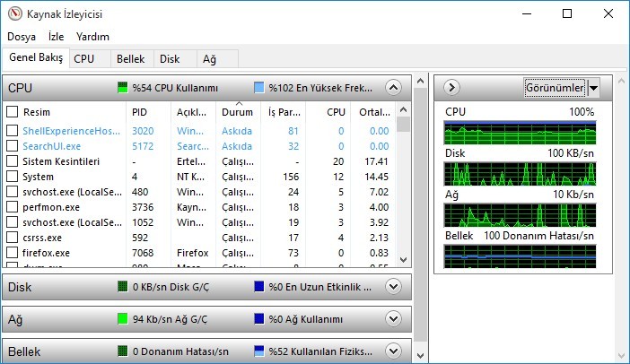The height and width of the screenshot is (364, 630).
Task: Select the perfmon.exe process row
Action: click(x=201, y=207)
